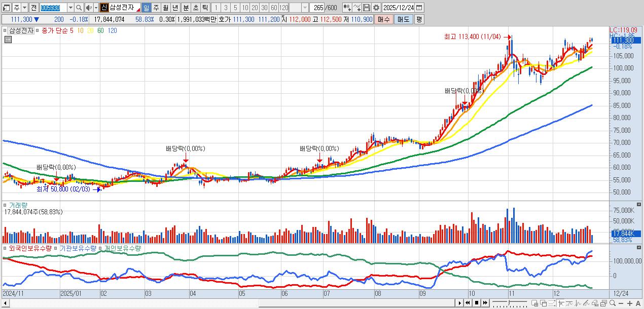The width and height of the screenshot is (644, 309).
Task: Click the pencil draw tool icon
Action: pos(586,303)
